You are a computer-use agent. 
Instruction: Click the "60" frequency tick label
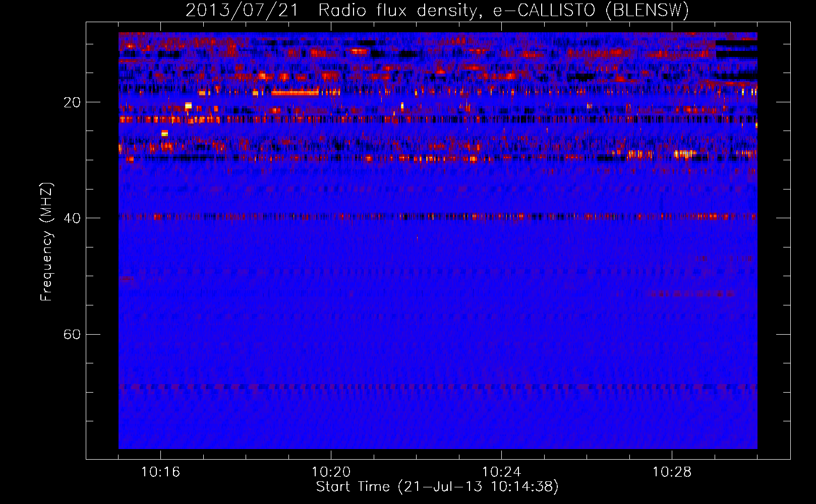[x=72, y=335]
